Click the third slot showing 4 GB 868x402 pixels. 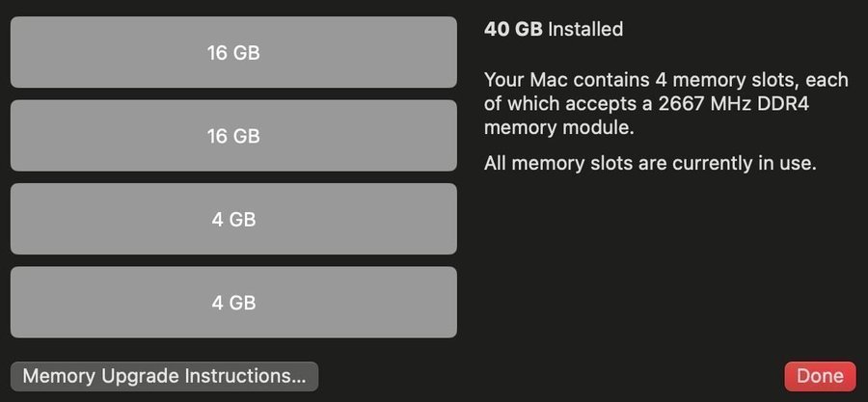(233, 219)
